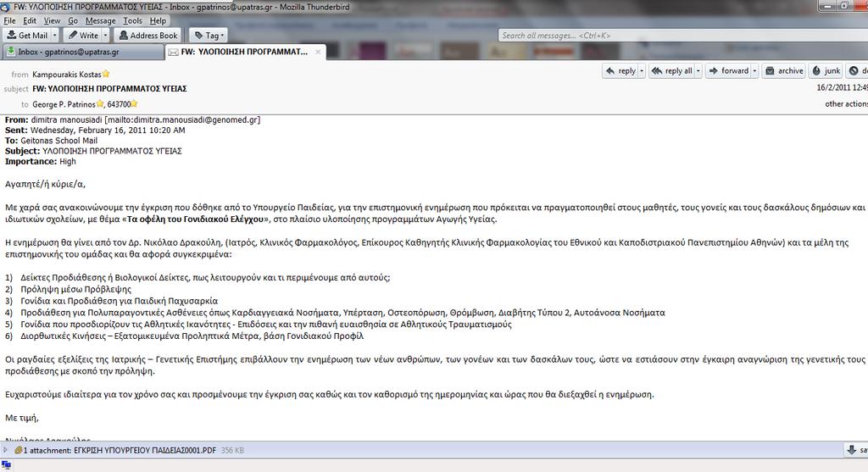Open the Help menu
Image resolution: width=868 pixels, height=472 pixels.
158,20
